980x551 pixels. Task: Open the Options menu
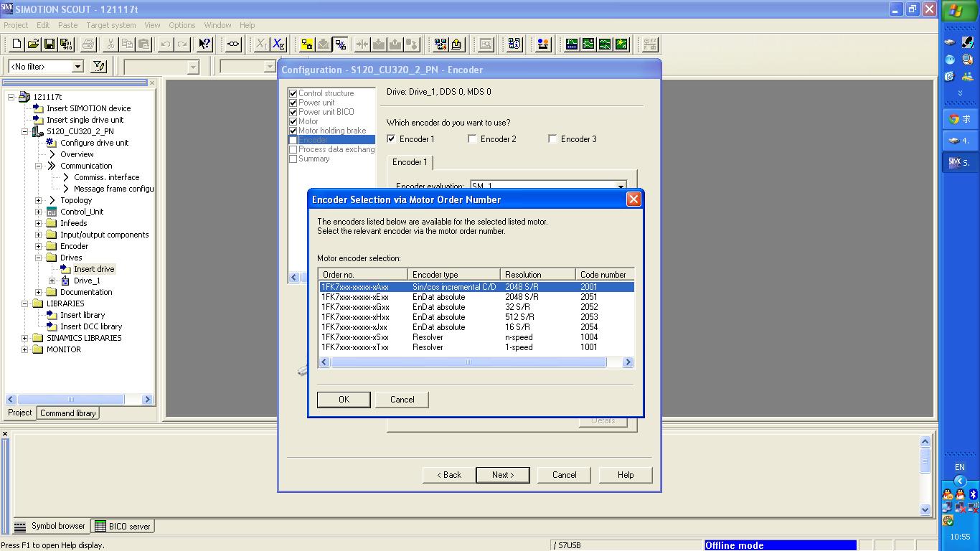(182, 25)
